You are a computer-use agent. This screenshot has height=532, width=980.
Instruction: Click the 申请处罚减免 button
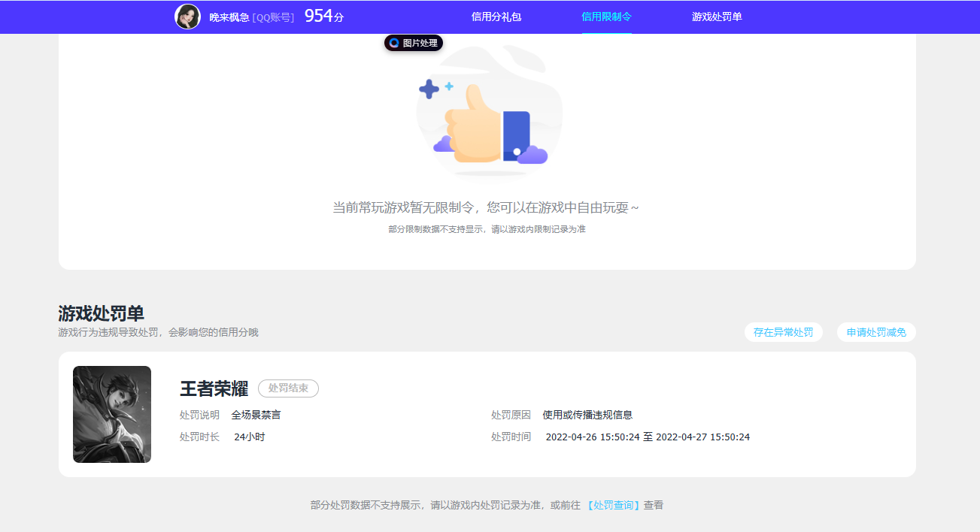pos(876,332)
